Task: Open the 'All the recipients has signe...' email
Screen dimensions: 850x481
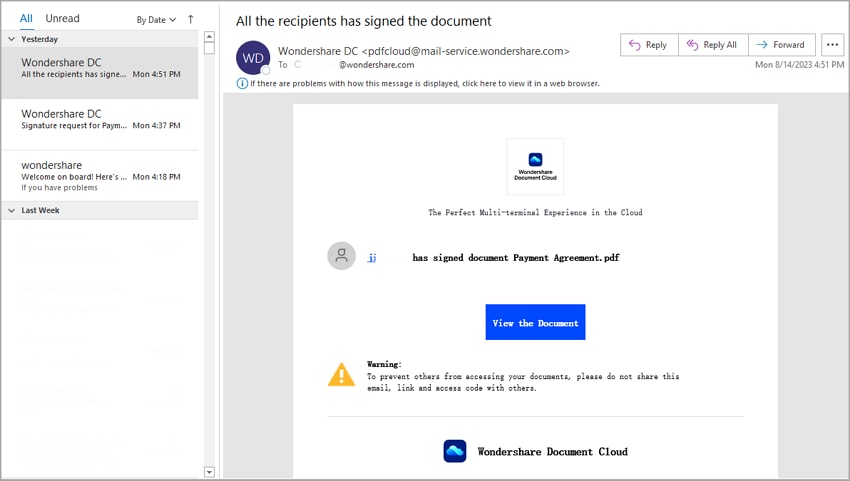Action: point(100,73)
